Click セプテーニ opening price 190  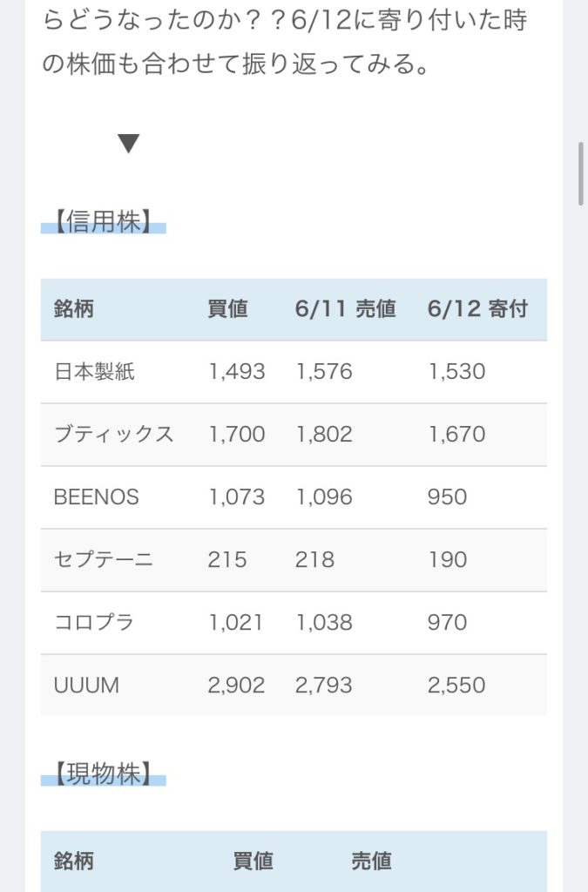[448, 560]
